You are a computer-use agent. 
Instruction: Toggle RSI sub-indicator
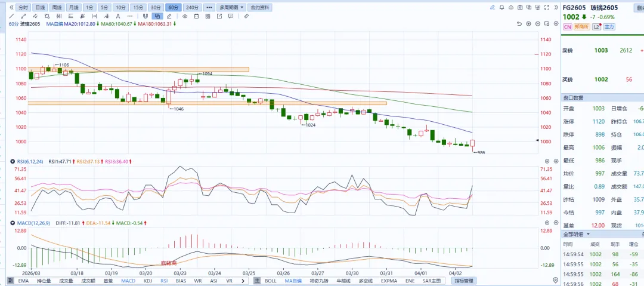[x=164, y=281]
